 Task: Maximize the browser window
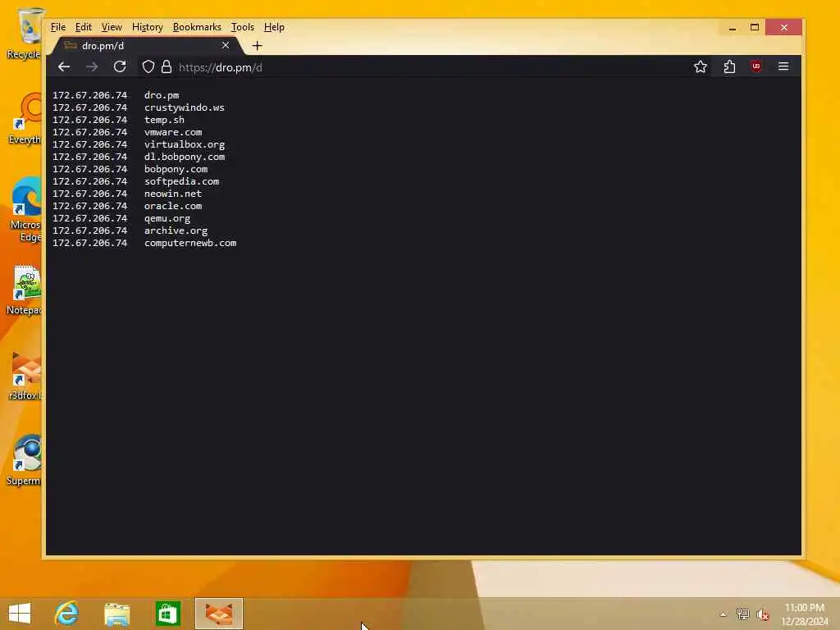(755, 27)
